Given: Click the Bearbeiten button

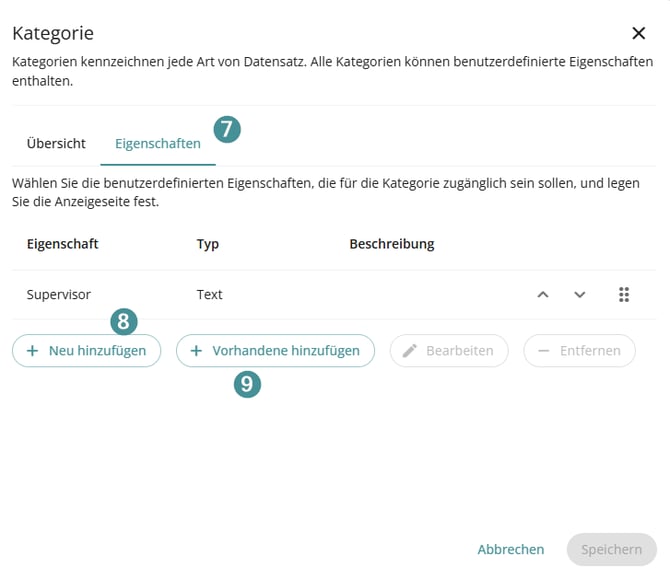Looking at the screenshot, I should [x=449, y=350].
